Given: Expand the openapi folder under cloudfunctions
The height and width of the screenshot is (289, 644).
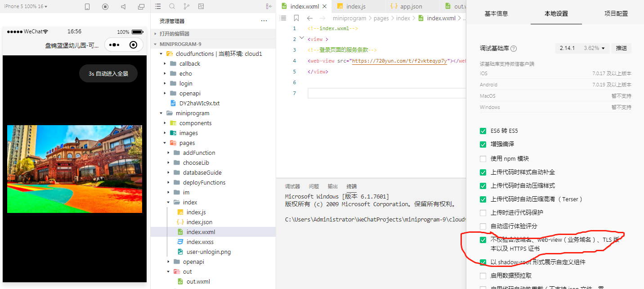Looking at the screenshot, I should (165, 93).
